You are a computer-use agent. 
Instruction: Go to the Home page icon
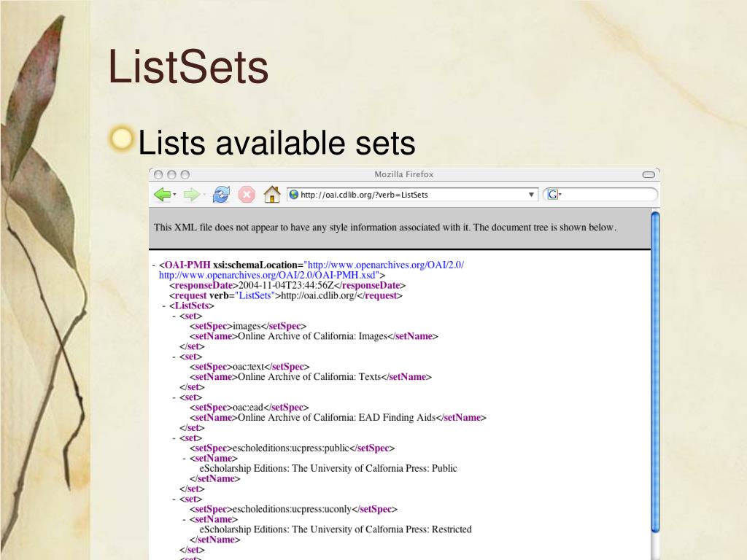point(271,194)
